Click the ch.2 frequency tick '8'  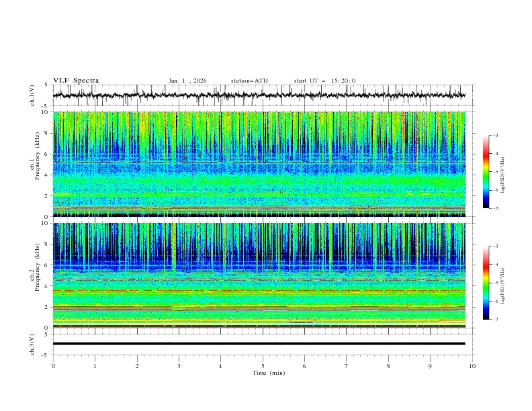pos(48,244)
